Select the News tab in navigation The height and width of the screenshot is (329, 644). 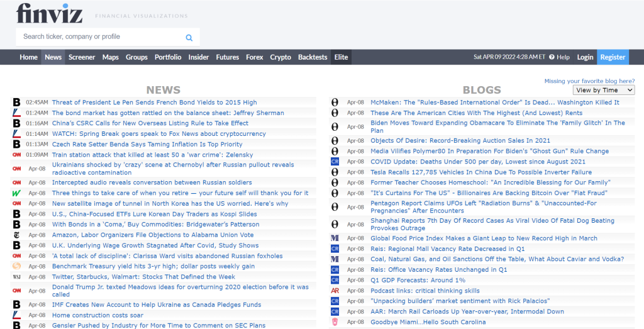point(53,57)
